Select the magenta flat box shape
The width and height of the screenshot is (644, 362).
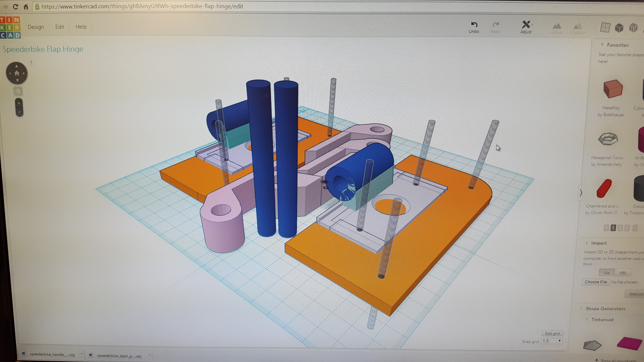coord(629,344)
